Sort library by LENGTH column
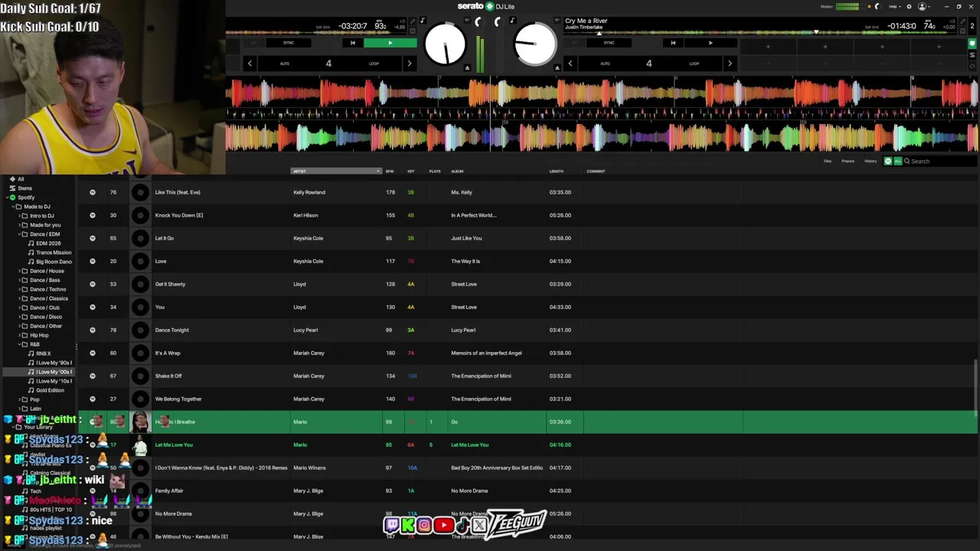 click(557, 171)
